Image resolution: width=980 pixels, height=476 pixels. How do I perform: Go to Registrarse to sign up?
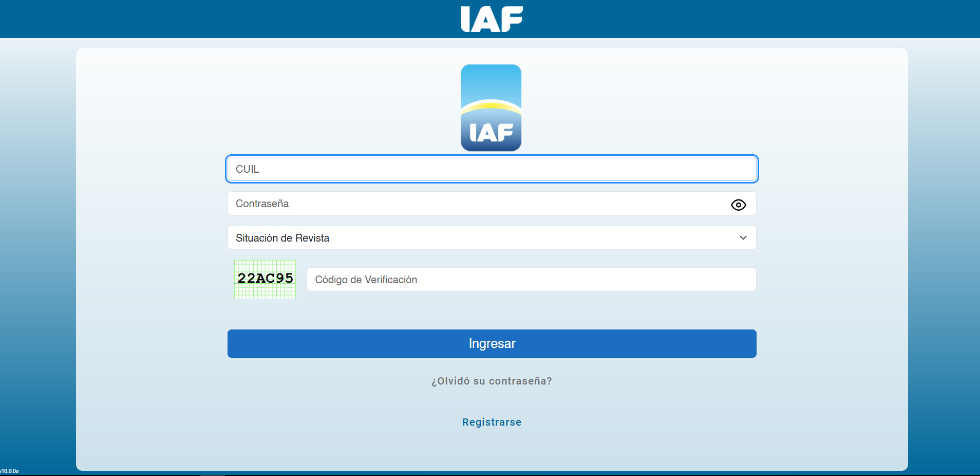492,422
